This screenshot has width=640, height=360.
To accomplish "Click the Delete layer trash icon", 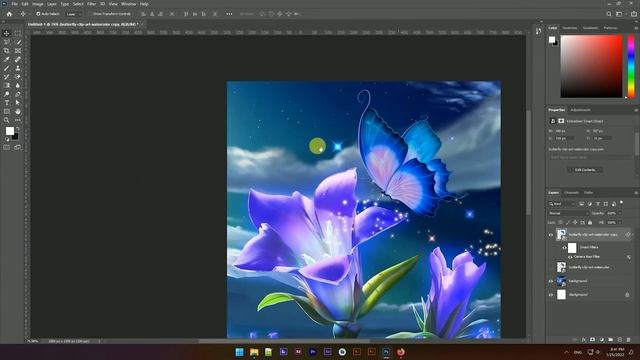I will tap(629, 340).
